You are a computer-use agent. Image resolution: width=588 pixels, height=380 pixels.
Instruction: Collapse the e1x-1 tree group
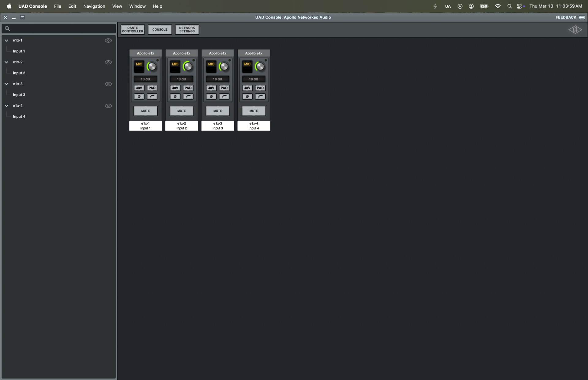tap(6, 40)
